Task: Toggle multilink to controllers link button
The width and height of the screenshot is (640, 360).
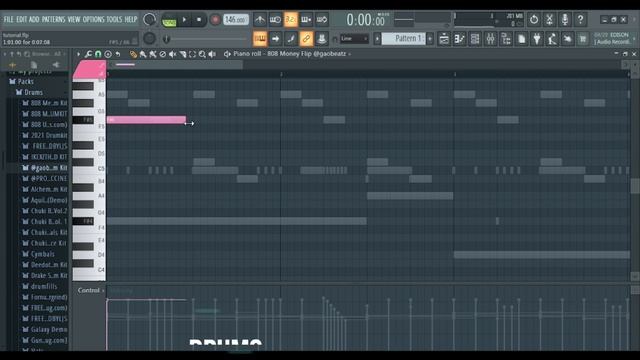Action: coord(306,39)
